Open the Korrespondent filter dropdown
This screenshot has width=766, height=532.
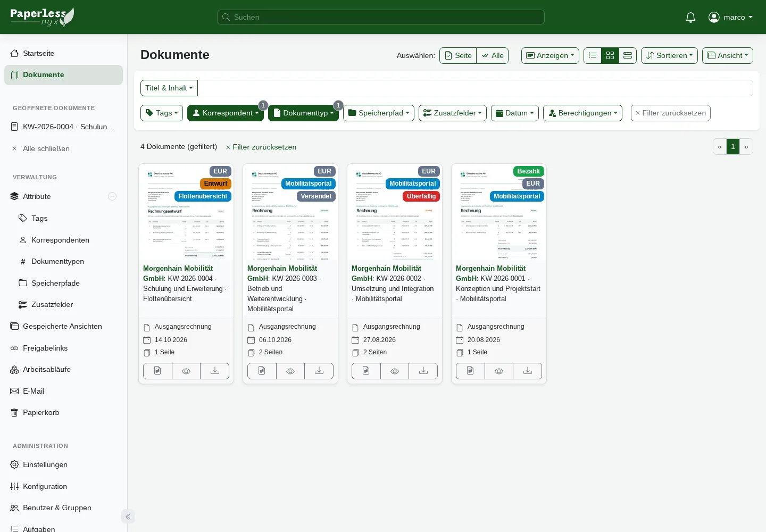click(226, 113)
